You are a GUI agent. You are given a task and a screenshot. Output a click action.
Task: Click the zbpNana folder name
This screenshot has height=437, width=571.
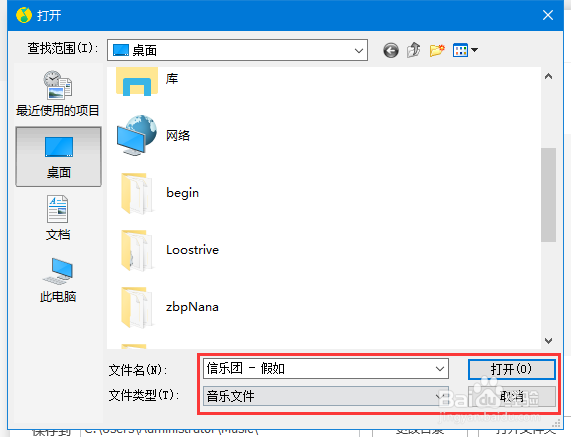[192, 307]
